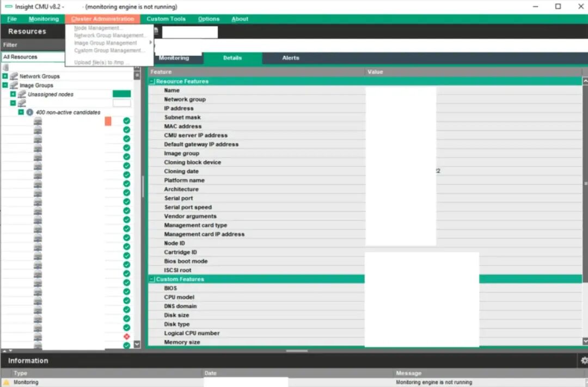
Task: Switch to the Monitoring tab
Action: tap(174, 58)
